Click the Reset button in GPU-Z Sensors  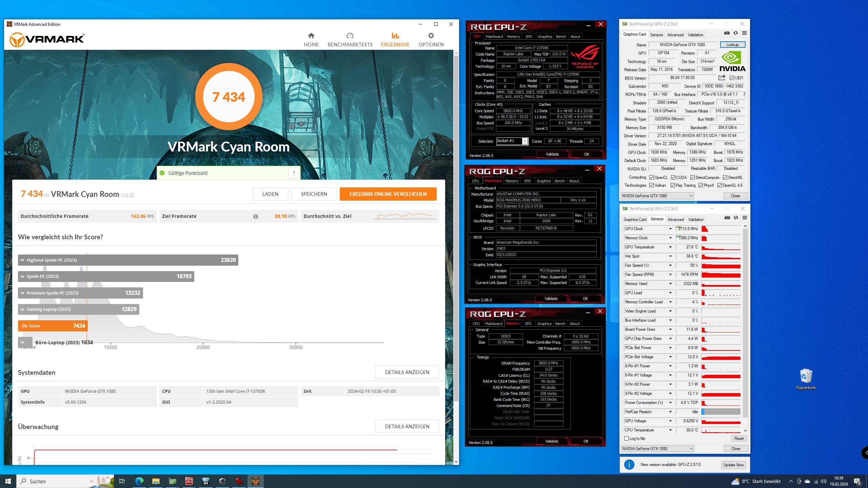pos(739,439)
